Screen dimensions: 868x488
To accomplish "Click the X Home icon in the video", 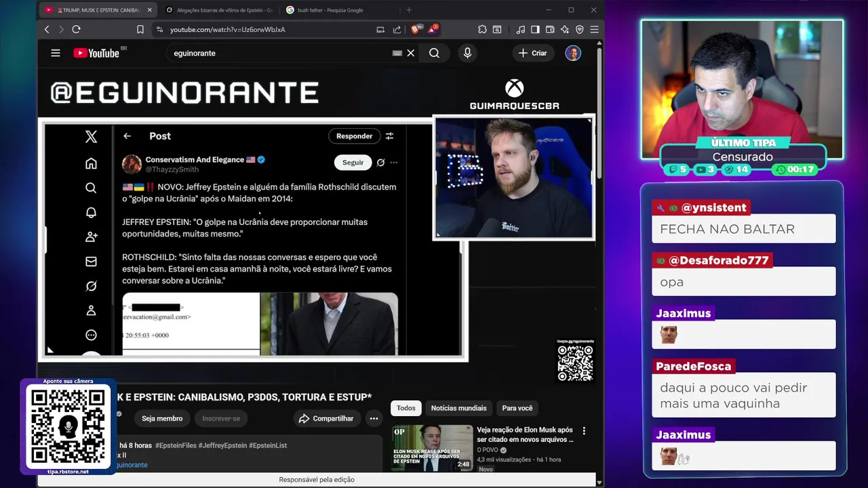I will [91, 163].
